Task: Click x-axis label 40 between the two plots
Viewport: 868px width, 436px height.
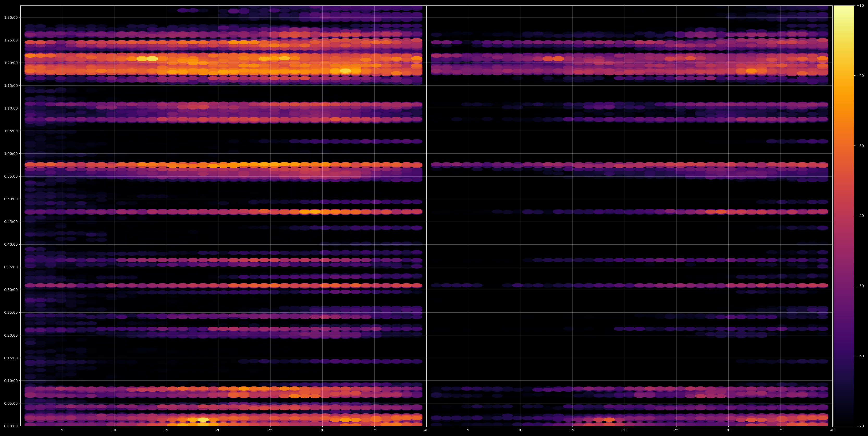Action: [x=426, y=430]
